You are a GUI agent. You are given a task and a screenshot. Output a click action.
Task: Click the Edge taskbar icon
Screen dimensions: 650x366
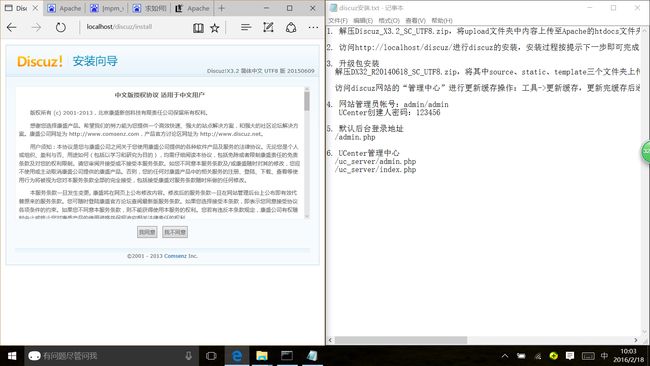coord(237,356)
